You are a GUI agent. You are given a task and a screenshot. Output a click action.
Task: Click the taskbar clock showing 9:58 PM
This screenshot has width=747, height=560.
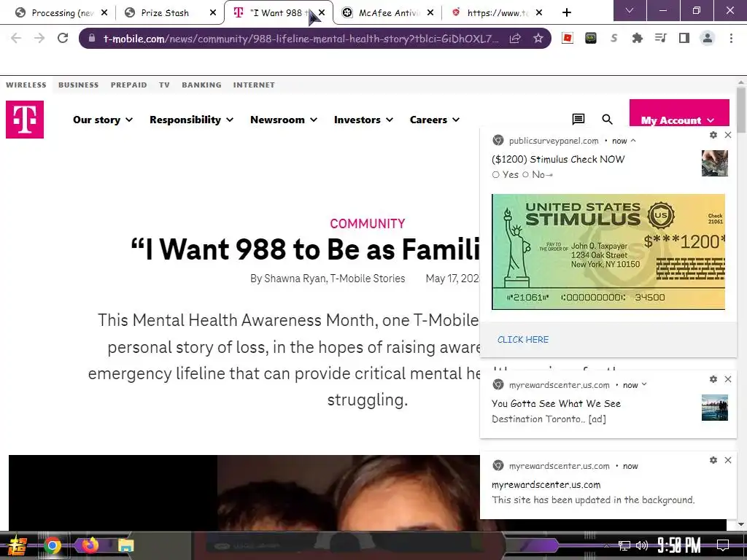[679, 545]
